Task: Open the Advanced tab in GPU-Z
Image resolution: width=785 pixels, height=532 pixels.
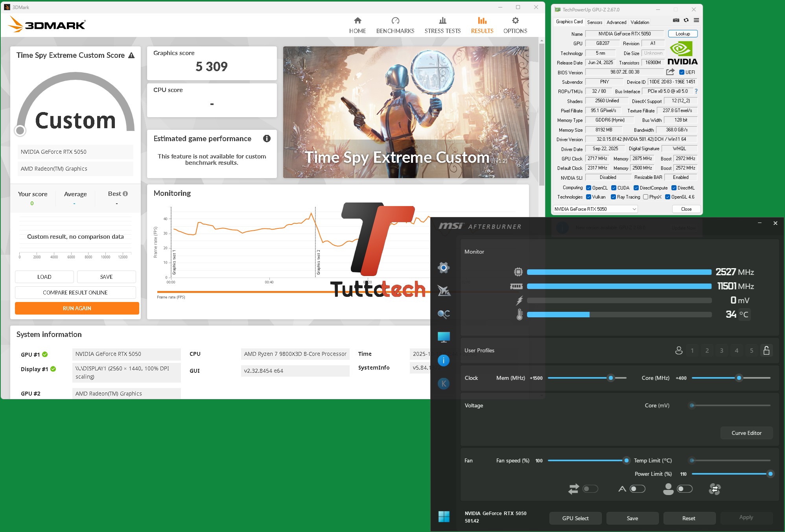Action: point(616,22)
